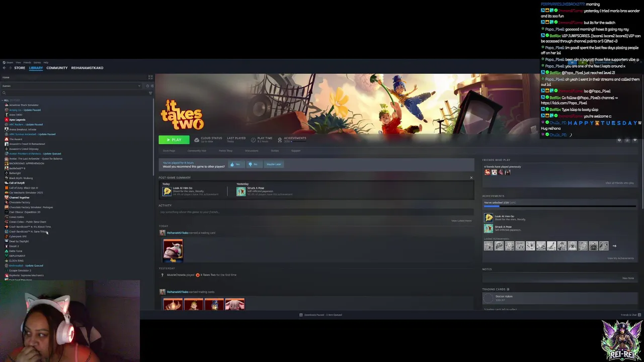Open the Discussions link
This screenshot has height=362, width=644.
pyautogui.click(x=252, y=151)
